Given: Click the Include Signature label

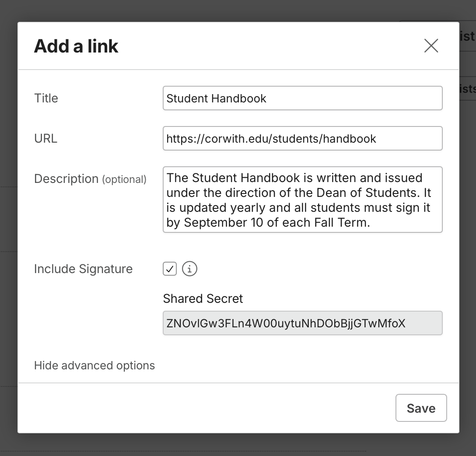Looking at the screenshot, I should tap(83, 269).
